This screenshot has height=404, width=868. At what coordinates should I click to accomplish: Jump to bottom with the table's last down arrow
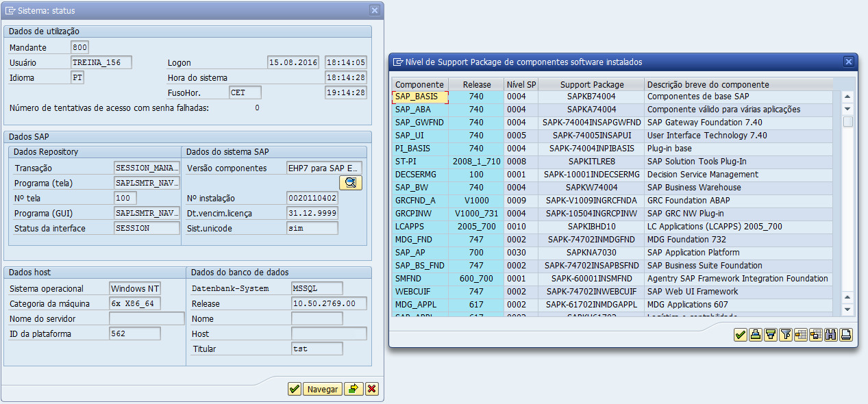click(x=847, y=310)
